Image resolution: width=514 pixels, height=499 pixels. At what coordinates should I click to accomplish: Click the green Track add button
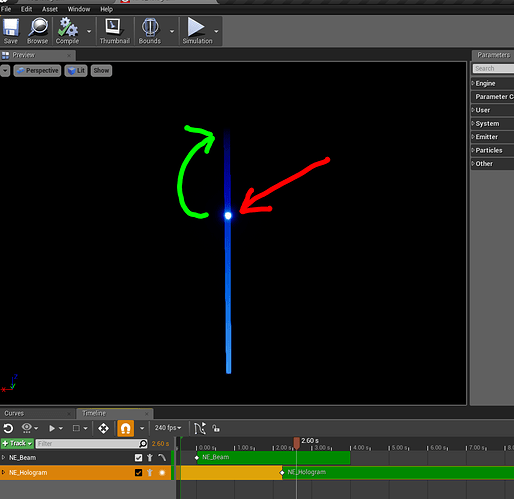(x=17, y=443)
